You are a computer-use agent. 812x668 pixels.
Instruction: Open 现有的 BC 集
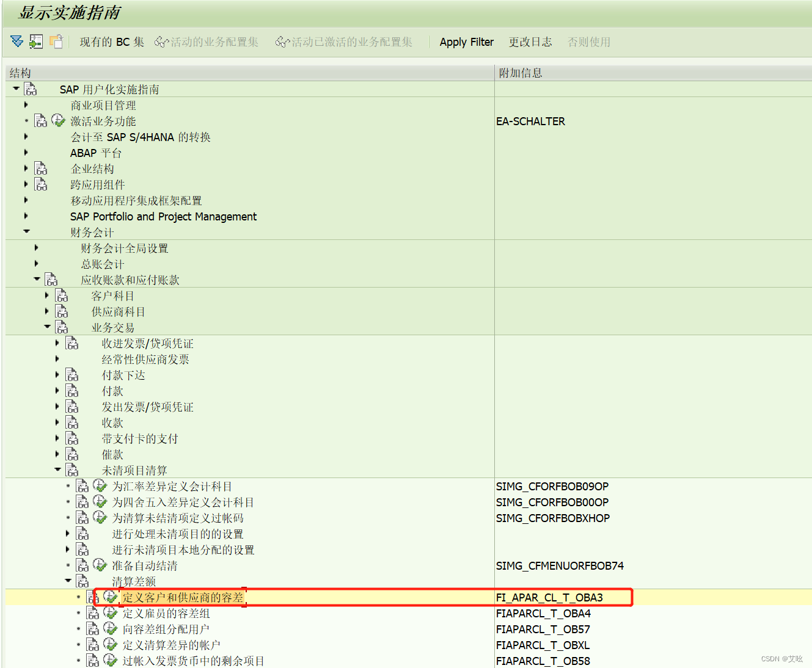[x=112, y=42]
